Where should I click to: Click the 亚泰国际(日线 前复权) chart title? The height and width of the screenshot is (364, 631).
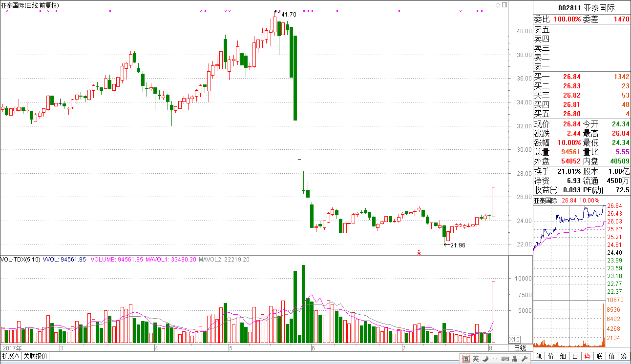[x=30, y=5]
